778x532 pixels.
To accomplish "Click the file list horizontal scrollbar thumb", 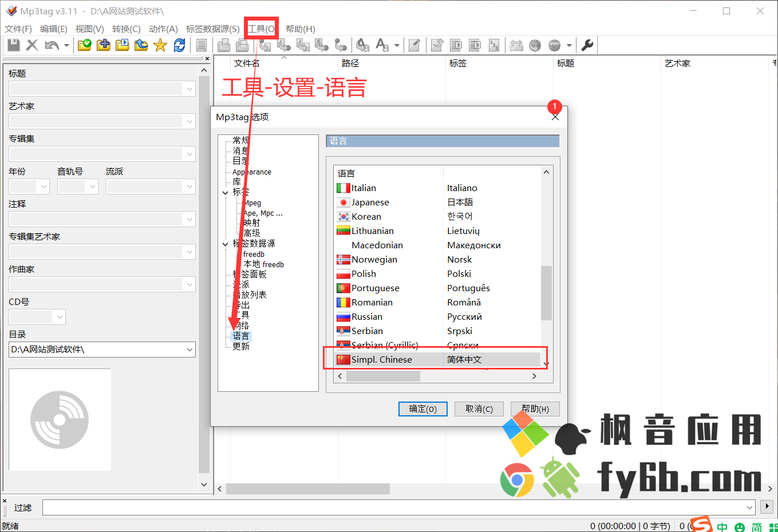I will (x=308, y=489).
